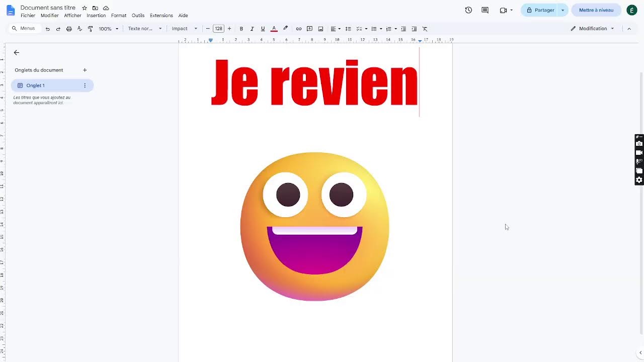This screenshot has width=644, height=362.
Task: Close the tabs sidebar with back arrow
Action: tap(17, 52)
